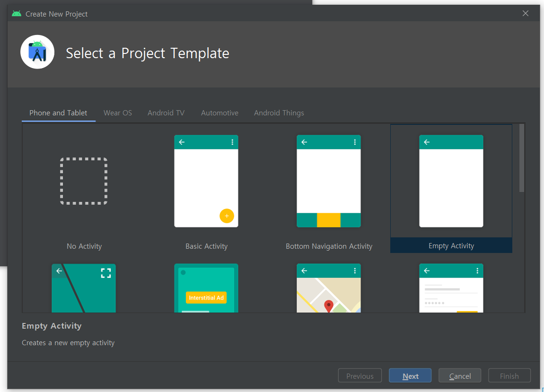Click the highlighted 'Empty Activity' label

click(451, 245)
